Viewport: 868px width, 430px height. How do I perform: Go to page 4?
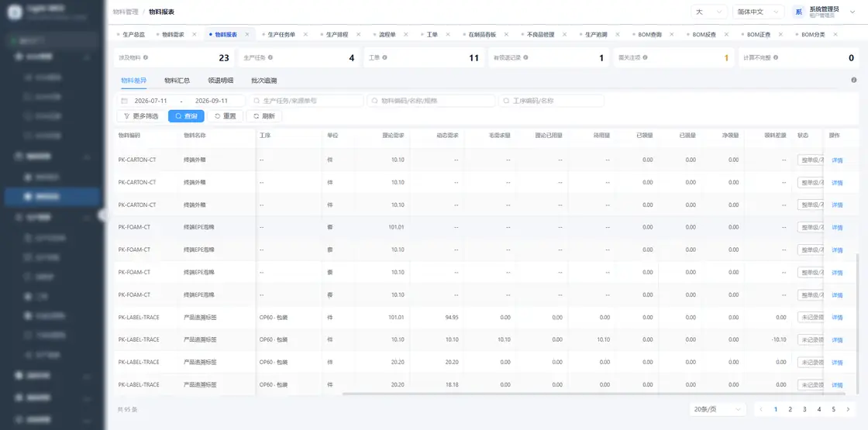point(818,410)
